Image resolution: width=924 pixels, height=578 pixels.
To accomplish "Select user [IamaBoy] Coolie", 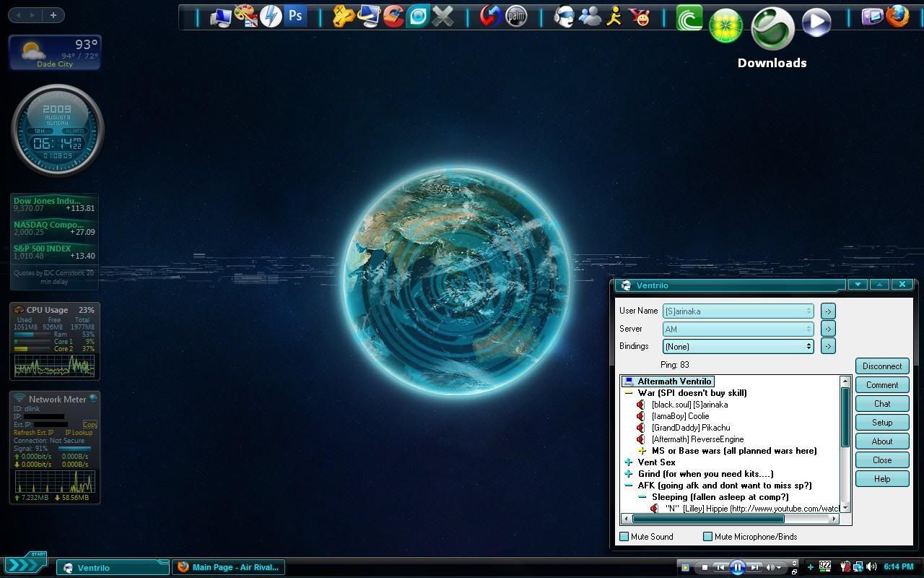I will (x=680, y=416).
